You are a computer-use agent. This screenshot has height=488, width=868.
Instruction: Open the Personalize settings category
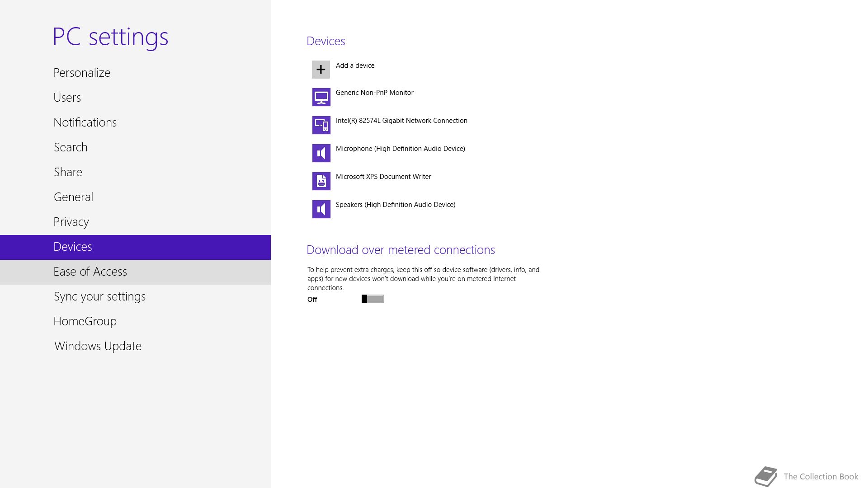[x=82, y=73]
